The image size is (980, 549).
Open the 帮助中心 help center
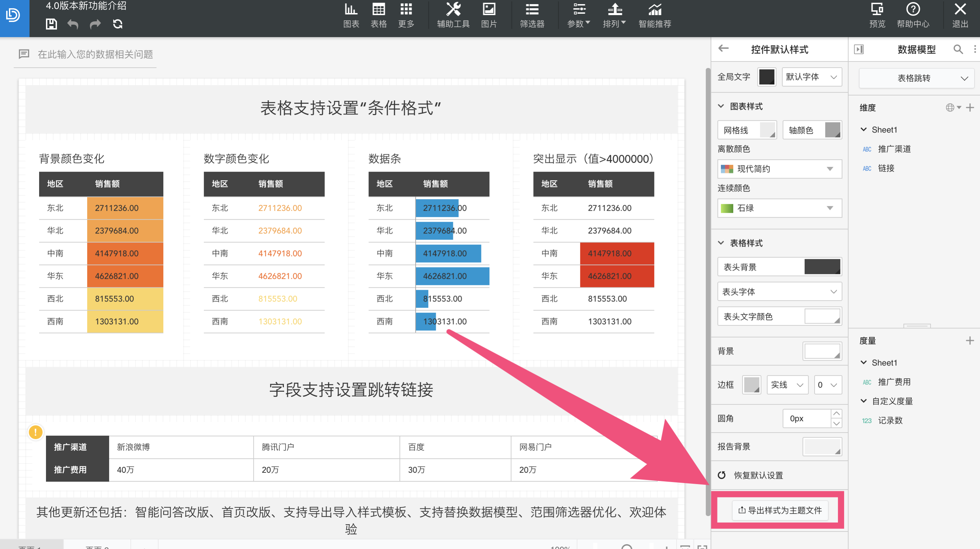913,15
